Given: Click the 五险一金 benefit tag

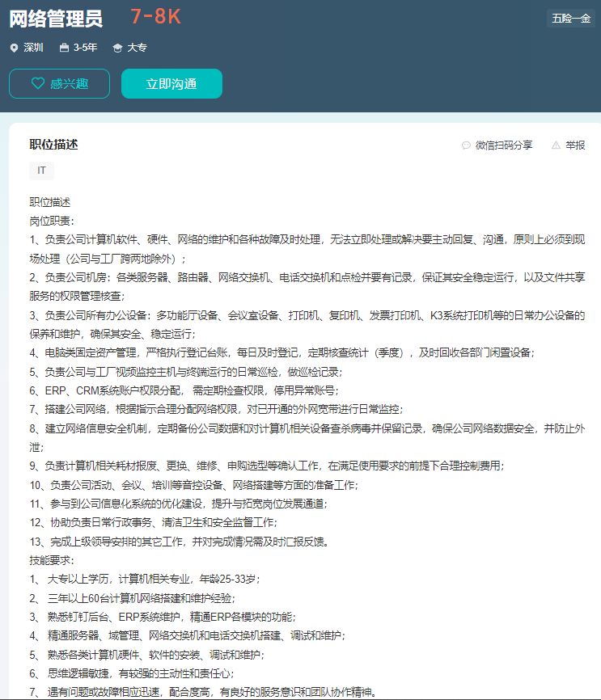Looking at the screenshot, I should coord(571,19).
